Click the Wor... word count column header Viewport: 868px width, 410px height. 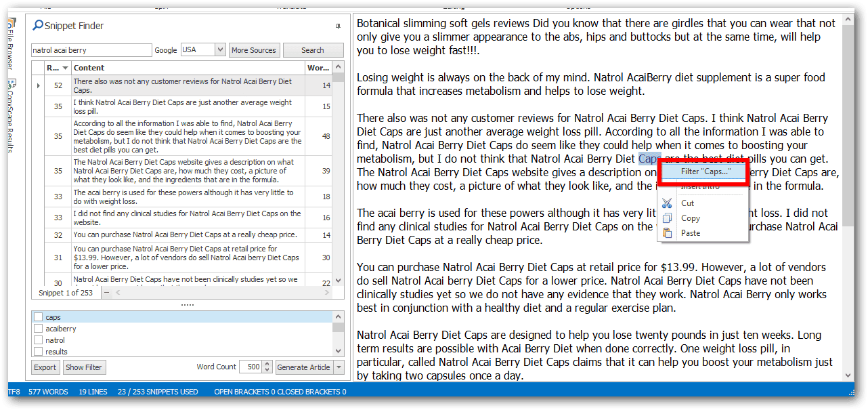(x=318, y=68)
